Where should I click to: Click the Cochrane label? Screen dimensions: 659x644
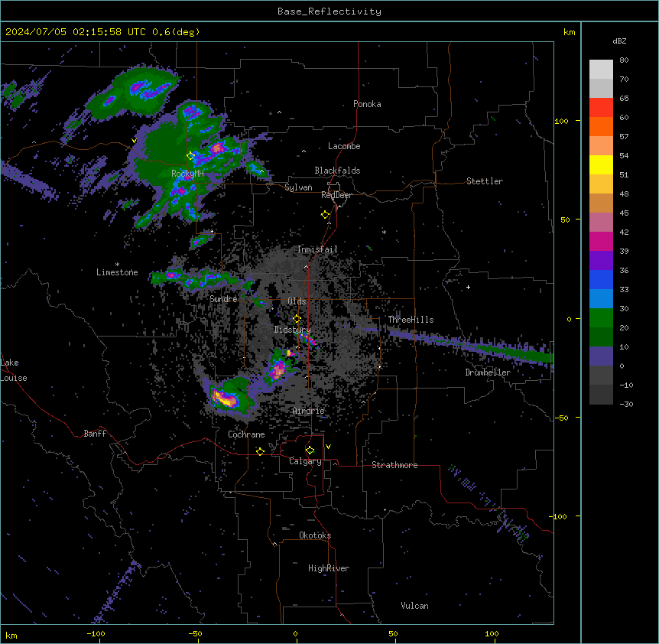(246, 434)
